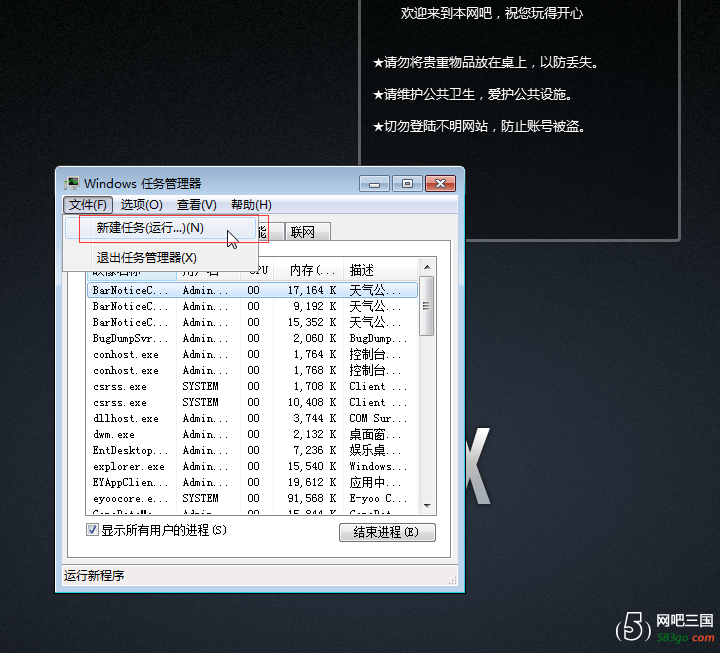720x653 pixels.
Task: Click the process list scroll down arrow
Action: tap(427, 506)
